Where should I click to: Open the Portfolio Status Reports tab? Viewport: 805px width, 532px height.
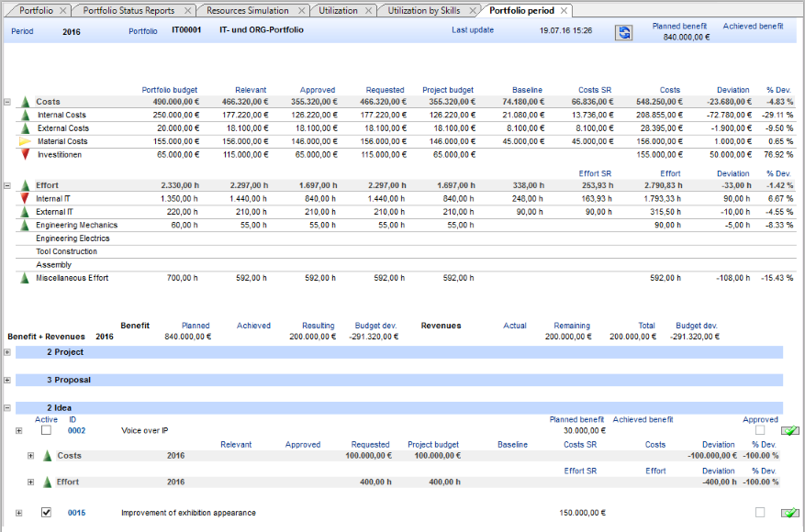click(x=129, y=10)
